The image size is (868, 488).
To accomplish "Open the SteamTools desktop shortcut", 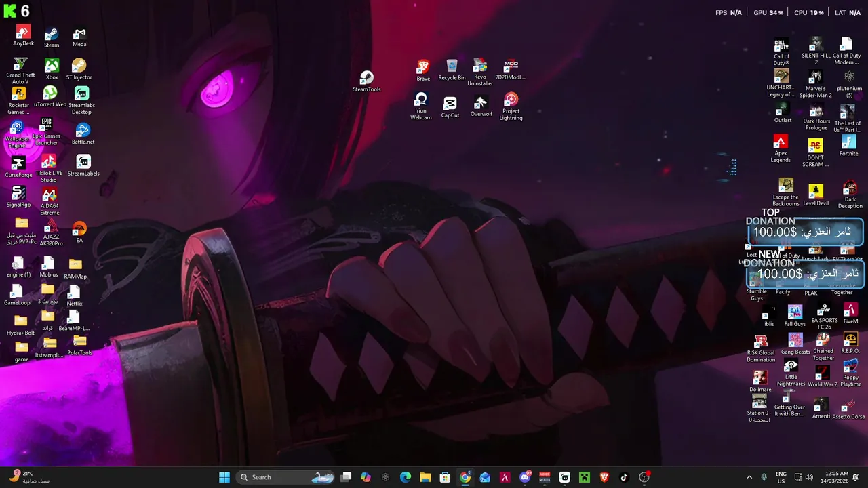I will click(366, 82).
